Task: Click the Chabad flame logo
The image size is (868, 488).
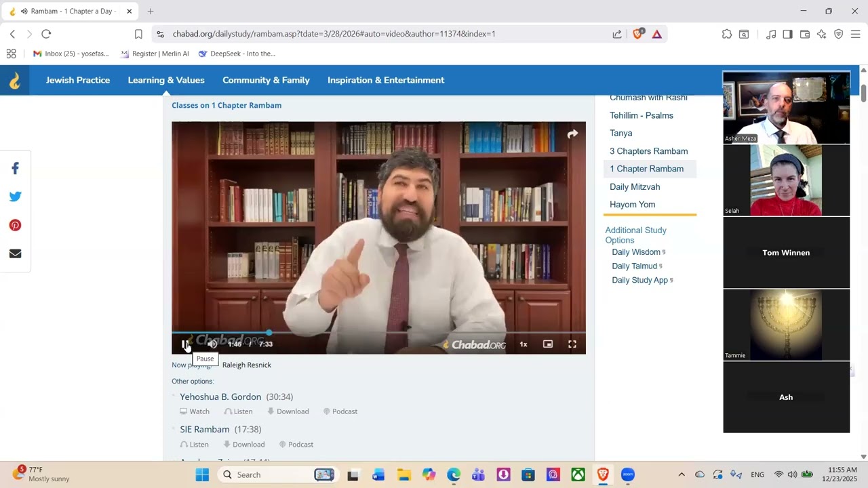Action: coord(14,81)
